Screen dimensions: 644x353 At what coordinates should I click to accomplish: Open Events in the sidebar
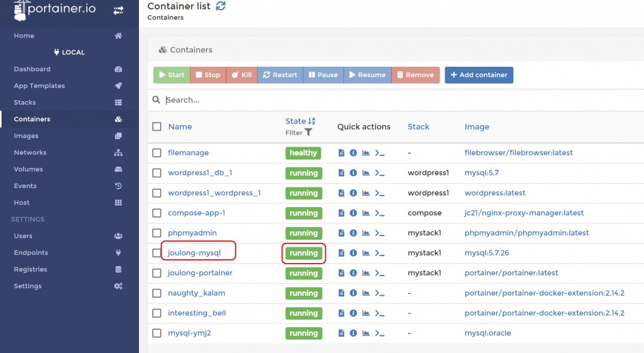coord(68,186)
